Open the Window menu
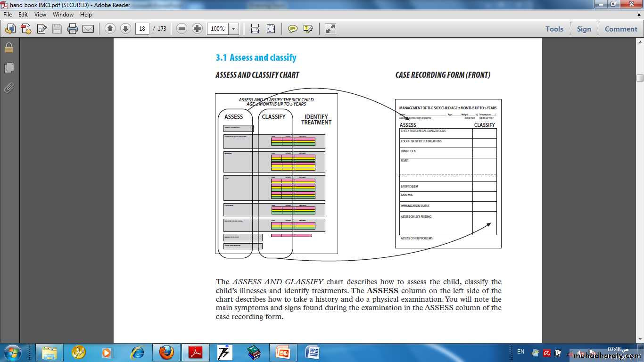The width and height of the screenshot is (644, 362). point(63,15)
